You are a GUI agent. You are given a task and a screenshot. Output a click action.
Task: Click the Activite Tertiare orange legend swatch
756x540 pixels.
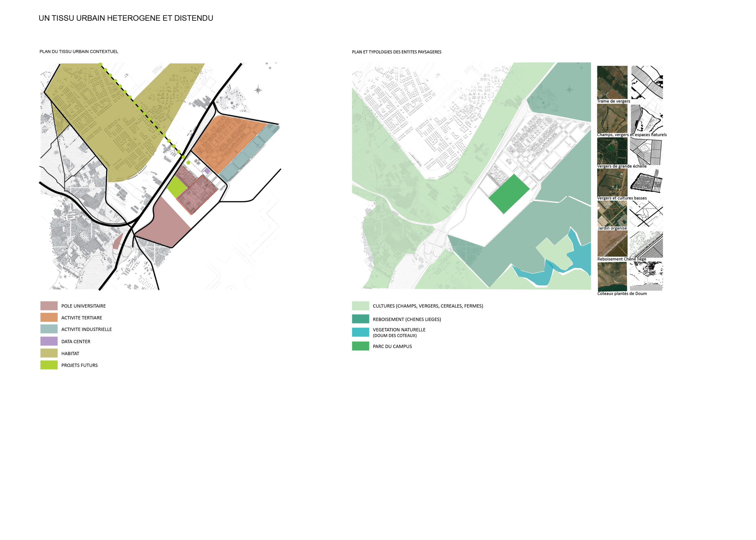[x=49, y=317]
